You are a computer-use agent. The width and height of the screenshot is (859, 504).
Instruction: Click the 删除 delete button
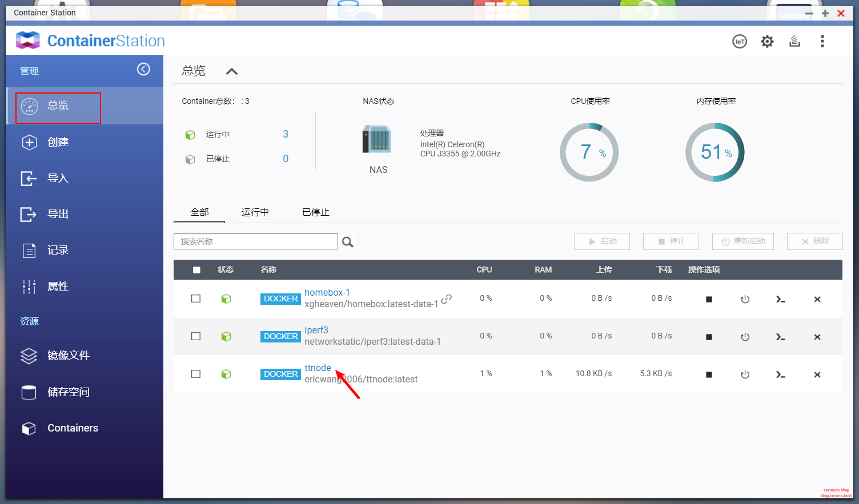coord(815,241)
